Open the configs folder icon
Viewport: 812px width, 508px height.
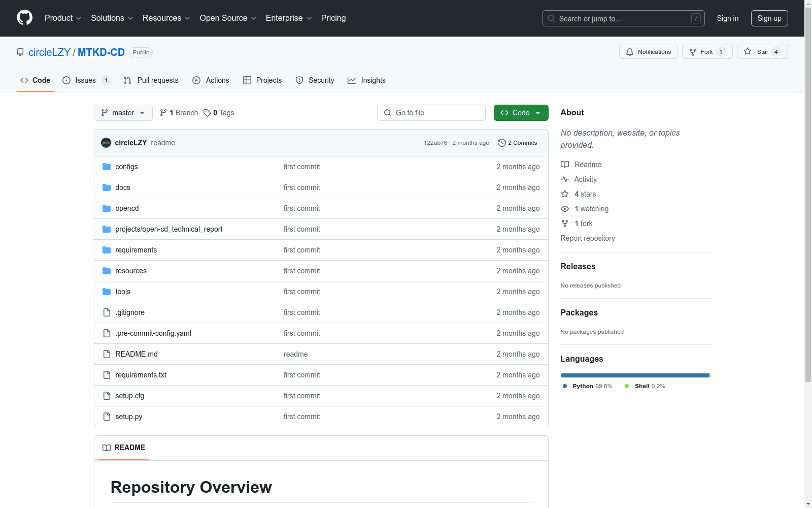pos(107,167)
